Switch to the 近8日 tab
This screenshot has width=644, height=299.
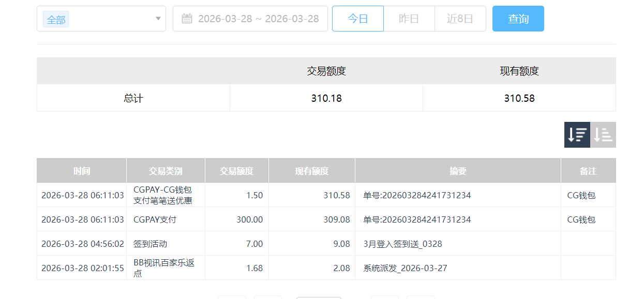click(460, 19)
